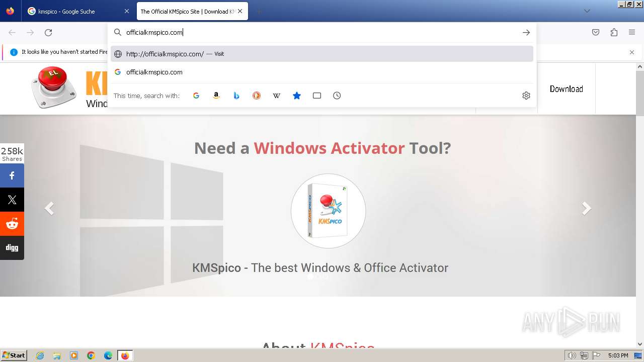Select the Firefox taskbar button
Image resolution: width=644 pixels, height=362 pixels.
pyautogui.click(x=125, y=355)
